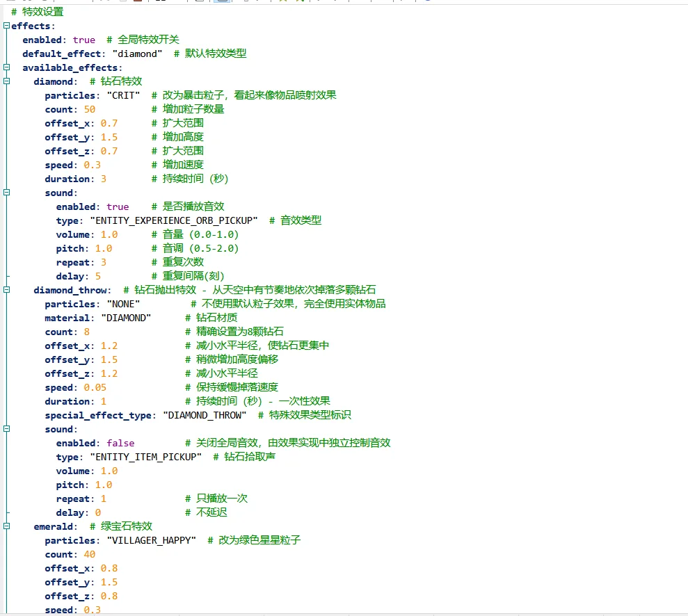Click the 'emerald' key
688x616 pixels.
[x=53, y=526]
